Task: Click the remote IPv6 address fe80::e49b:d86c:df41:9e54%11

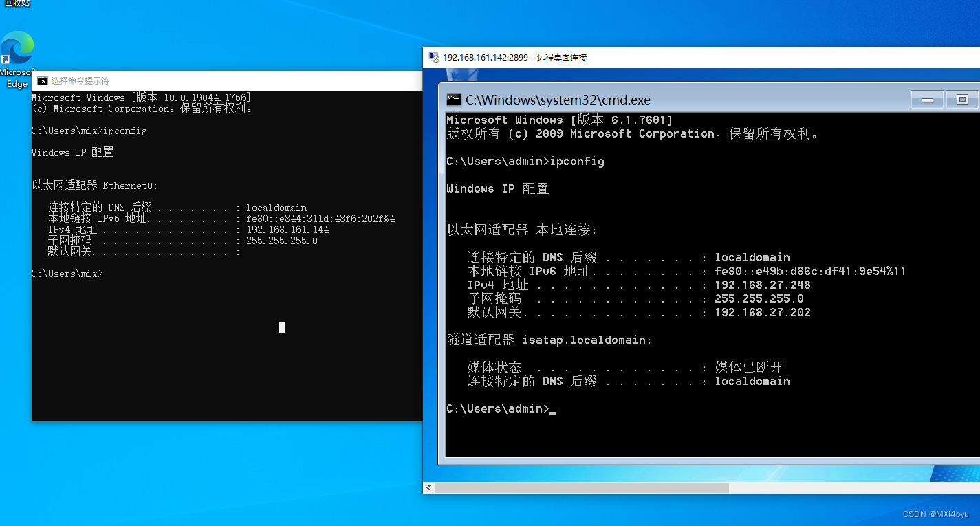Action: pos(810,271)
